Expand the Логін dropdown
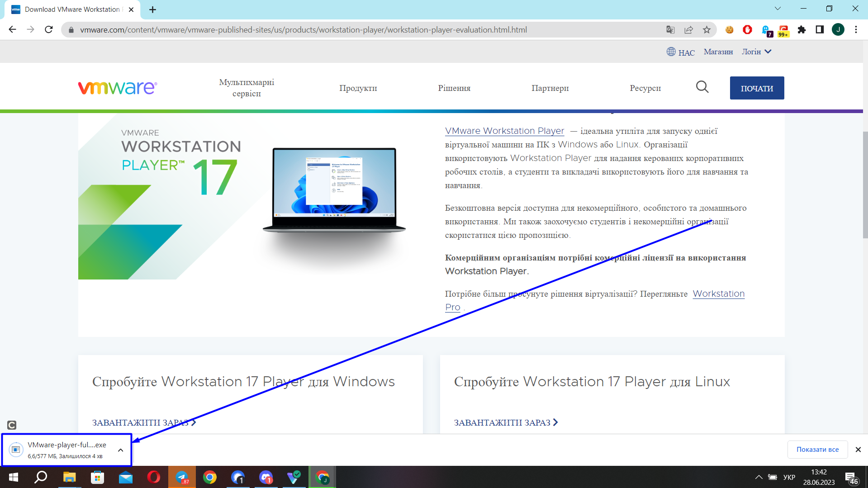 [x=756, y=52]
